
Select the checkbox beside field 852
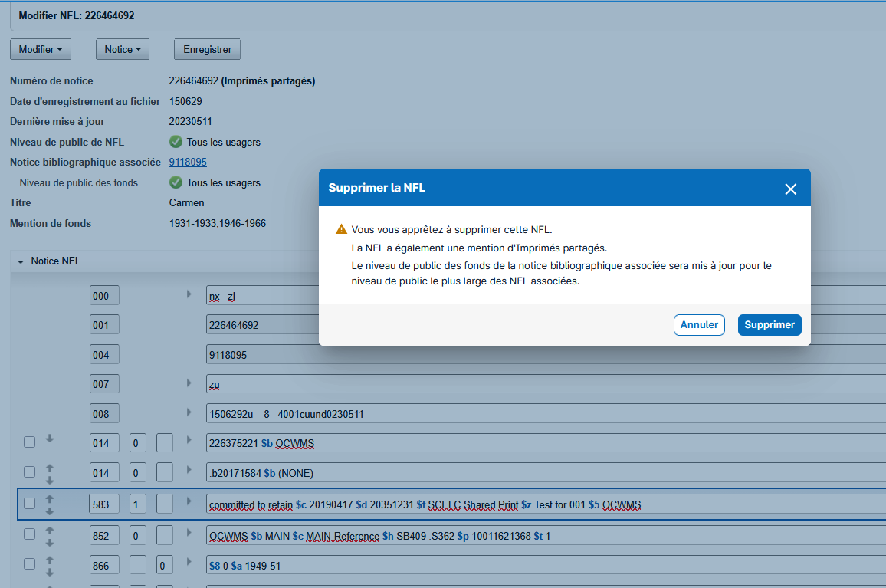[x=29, y=535]
